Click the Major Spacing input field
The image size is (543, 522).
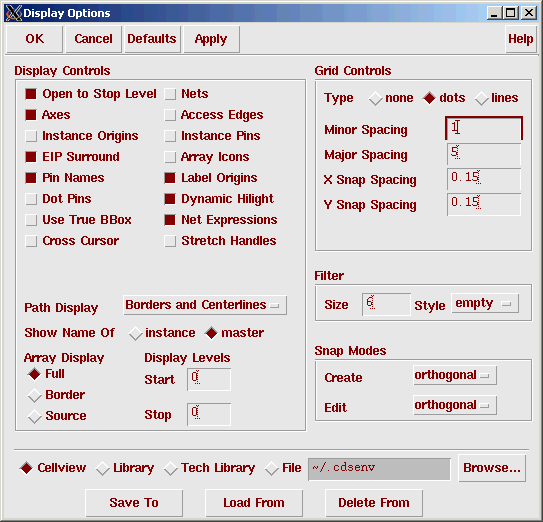point(484,154)
